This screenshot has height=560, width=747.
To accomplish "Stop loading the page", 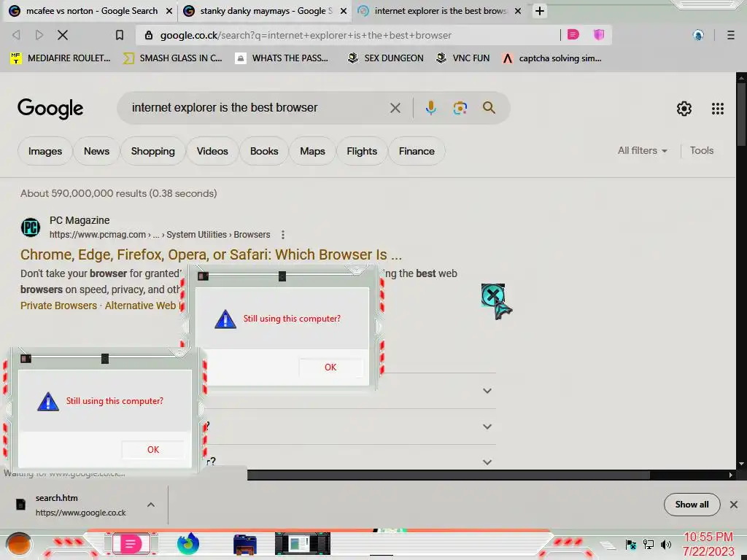I will (63, 35).
